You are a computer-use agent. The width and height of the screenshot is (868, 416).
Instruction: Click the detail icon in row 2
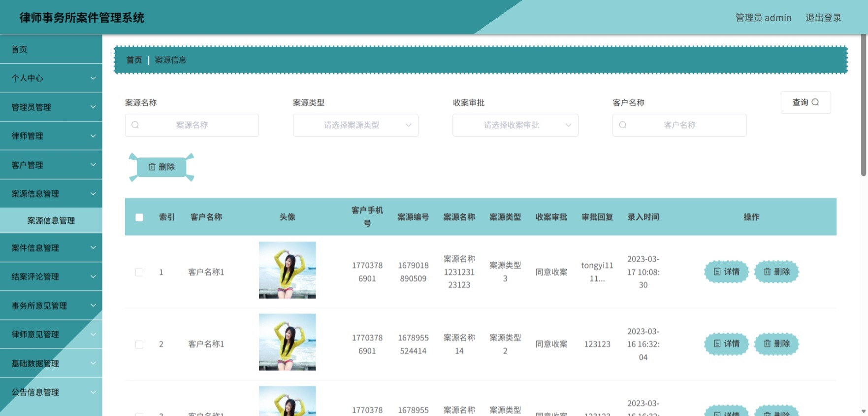(717, 344)
